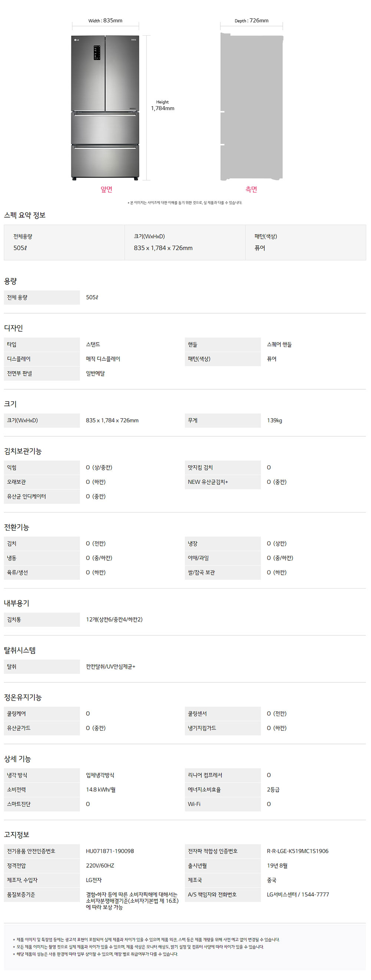Click the front view refrigerator image
371x980 pixels.
pos(105,108)
